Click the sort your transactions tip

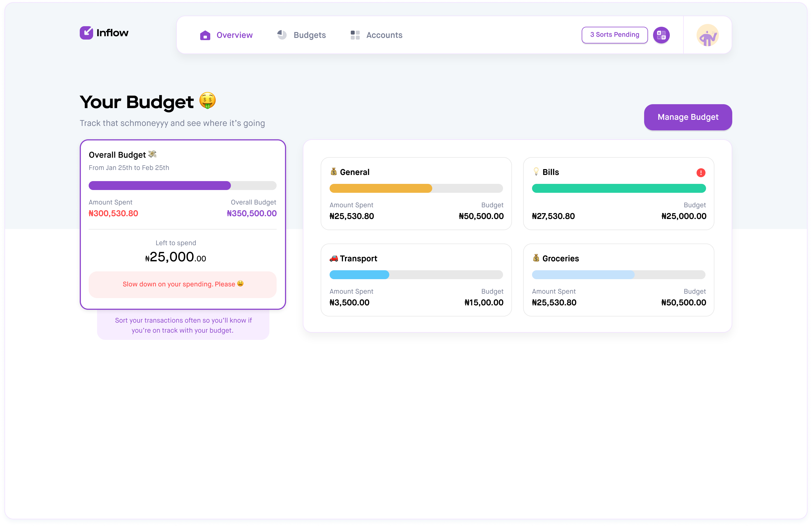click(x=183, y=325)
